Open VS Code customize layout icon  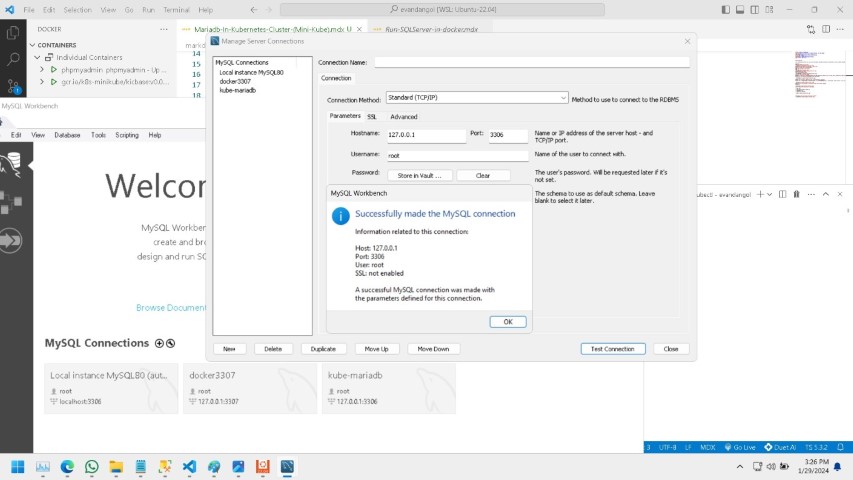click(769, 10)
